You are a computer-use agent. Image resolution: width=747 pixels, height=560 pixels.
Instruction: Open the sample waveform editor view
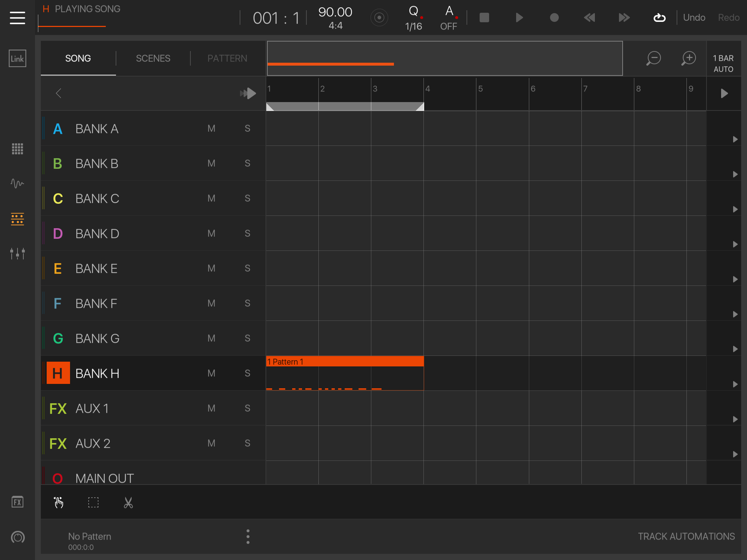[17, 183]
